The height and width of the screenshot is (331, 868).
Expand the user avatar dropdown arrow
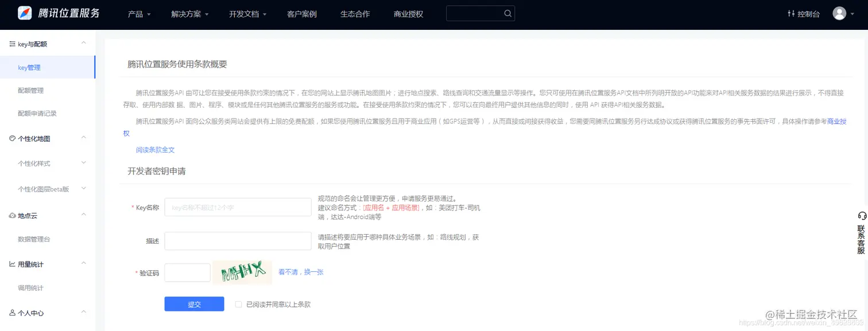(x=852, y=14)
